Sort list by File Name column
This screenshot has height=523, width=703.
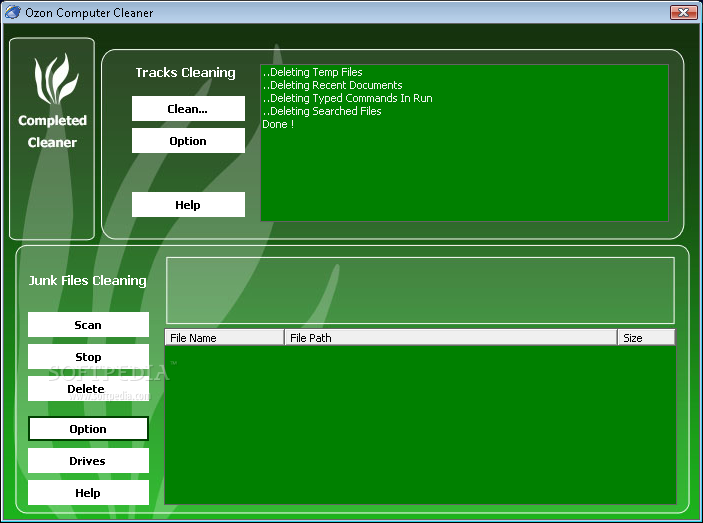tap(225, 337)
